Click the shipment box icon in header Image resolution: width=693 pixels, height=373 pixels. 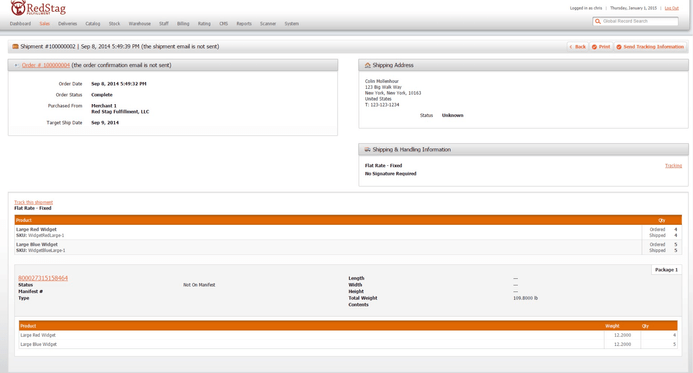click(15, 46)
